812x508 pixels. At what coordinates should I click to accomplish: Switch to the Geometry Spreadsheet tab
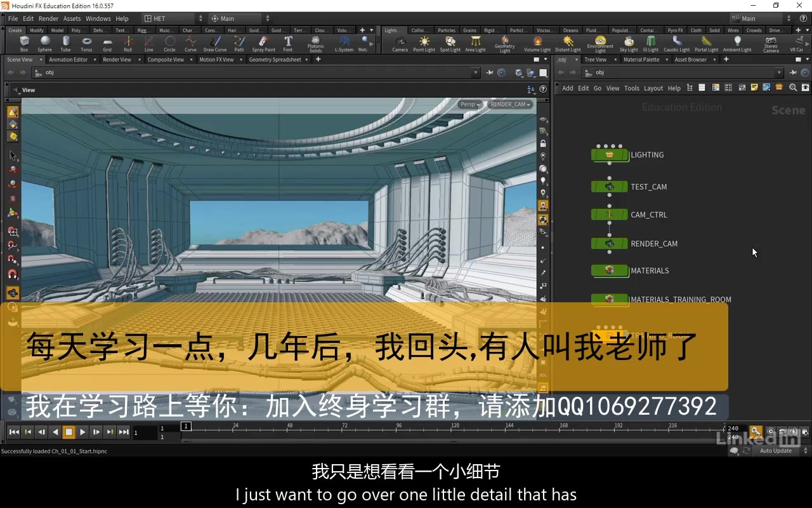(275, 60)
